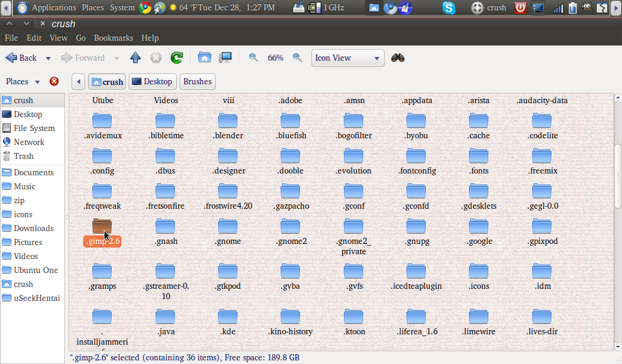
Task: Close the Places sidebar with red X
Action: [x=54, y=81]
